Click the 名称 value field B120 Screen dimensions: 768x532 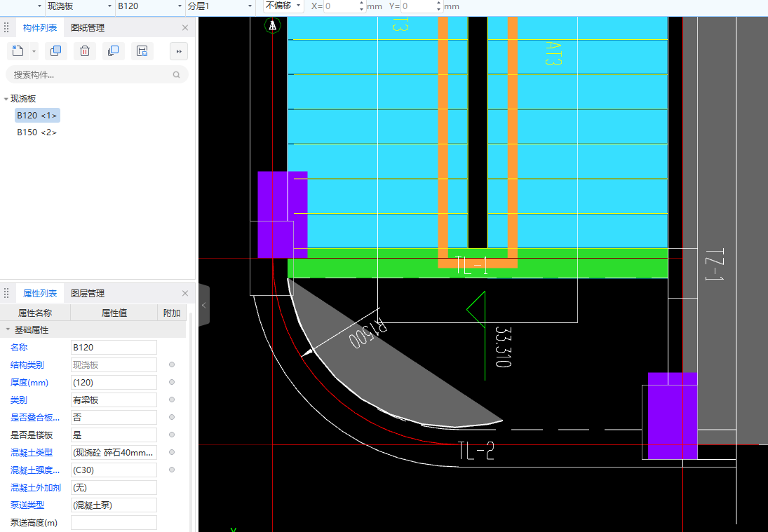pos(114,348)
